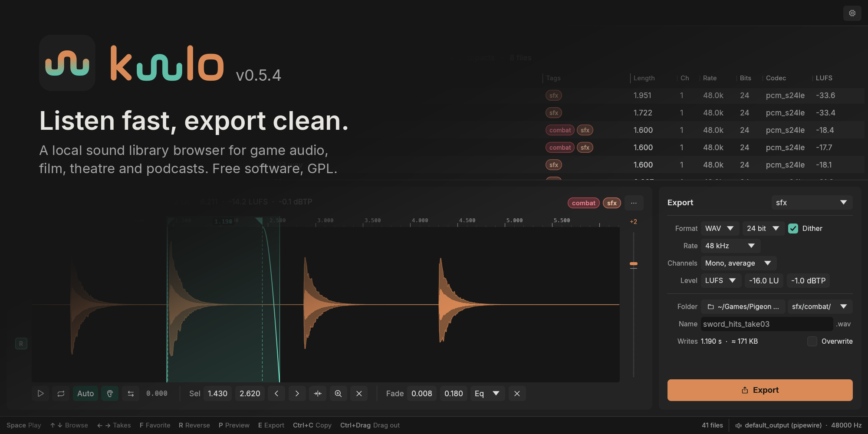
Task: Open the three-dots more menu
Action: pos(634,203)
